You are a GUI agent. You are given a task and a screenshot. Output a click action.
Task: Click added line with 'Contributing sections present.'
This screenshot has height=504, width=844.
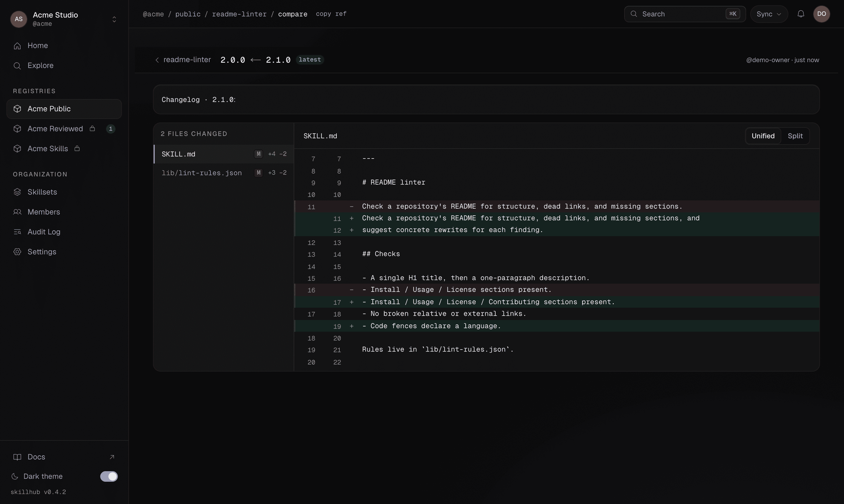(557, 302)
